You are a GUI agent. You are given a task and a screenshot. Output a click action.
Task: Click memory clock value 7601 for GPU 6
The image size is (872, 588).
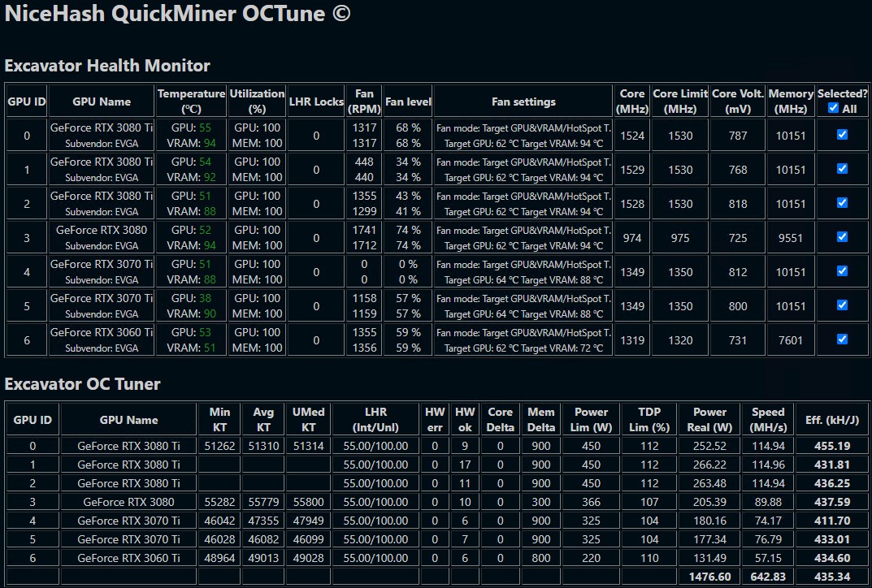[x=790, y=340]
